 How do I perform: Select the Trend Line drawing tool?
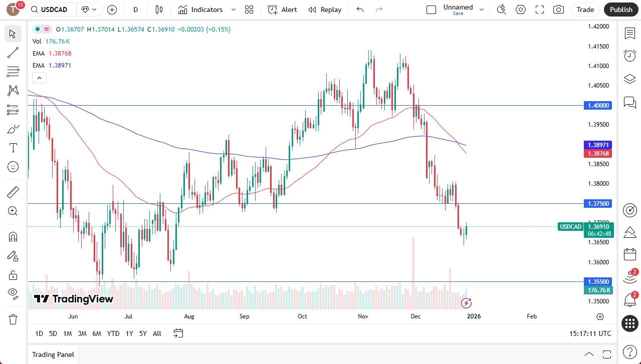pos(13,53)
